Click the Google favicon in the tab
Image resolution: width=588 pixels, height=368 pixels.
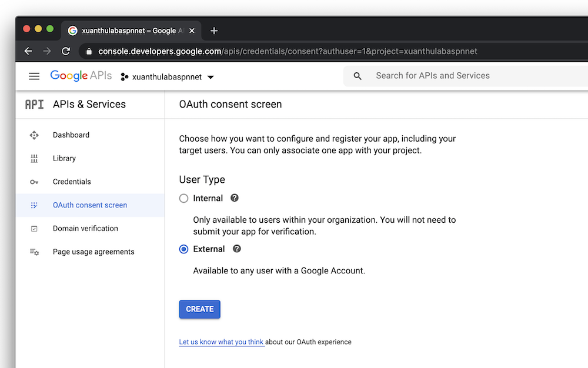[73, 31]
